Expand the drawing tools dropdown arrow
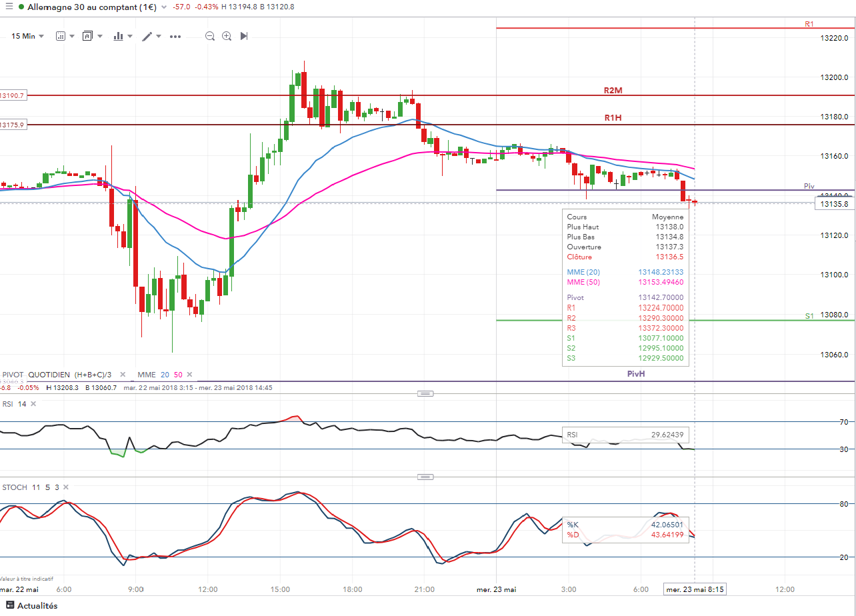The image size is (856, 616). point(159,36)
